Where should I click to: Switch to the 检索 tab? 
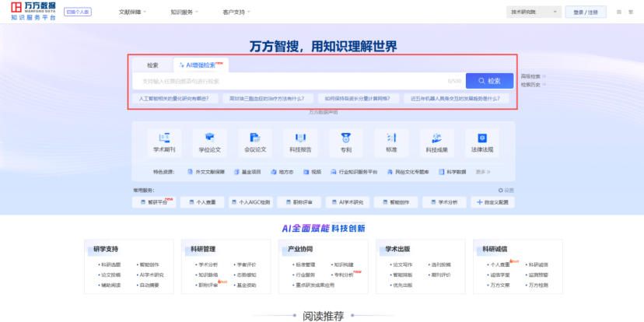[x=152, y=65]
